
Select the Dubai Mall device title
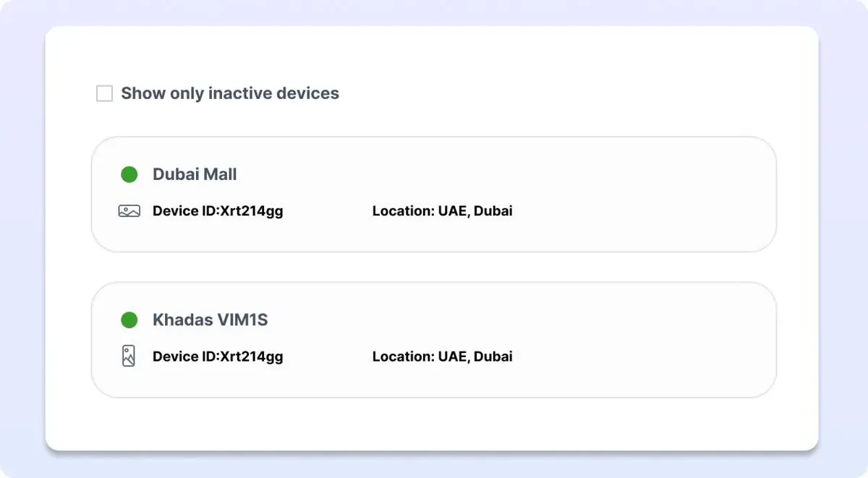point(195,174)
